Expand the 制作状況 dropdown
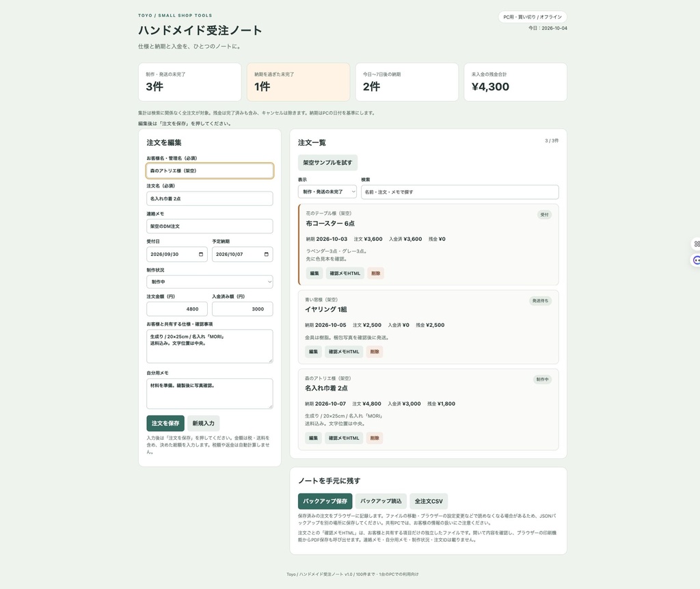The height and width of the screenshot is (589, 700). (209, 282)
